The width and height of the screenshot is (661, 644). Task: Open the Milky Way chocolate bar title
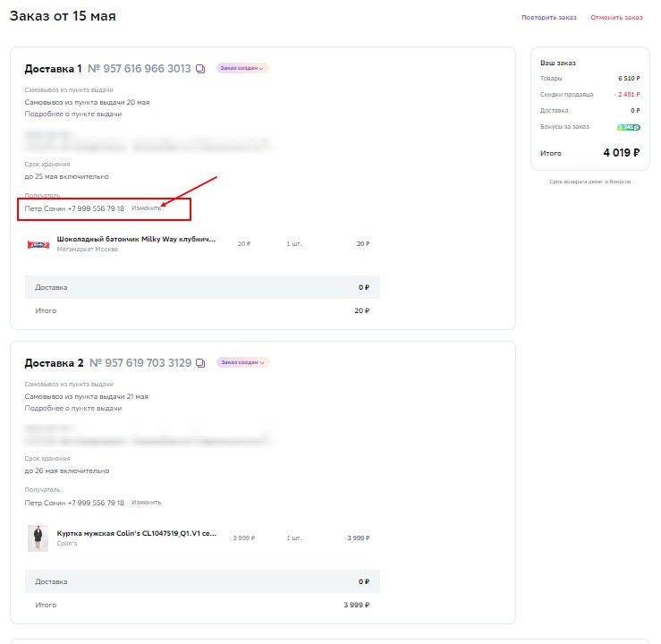click(x=136, y=240)
